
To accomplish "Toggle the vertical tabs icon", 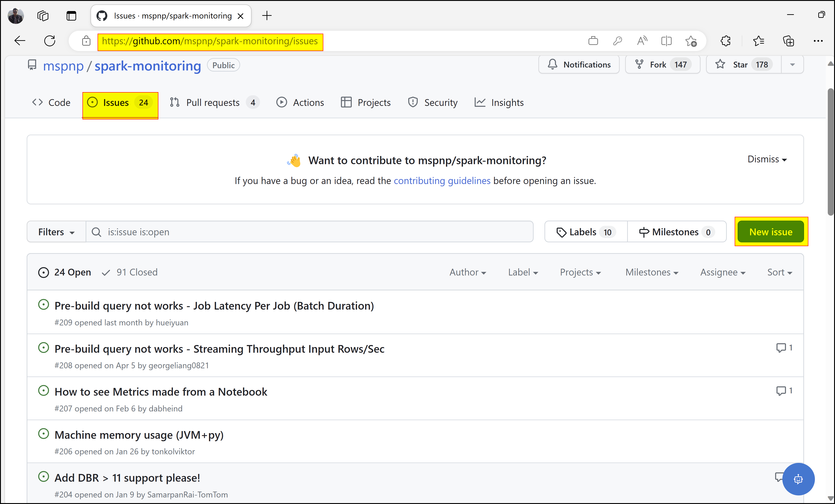I will (x=71, y=16).
